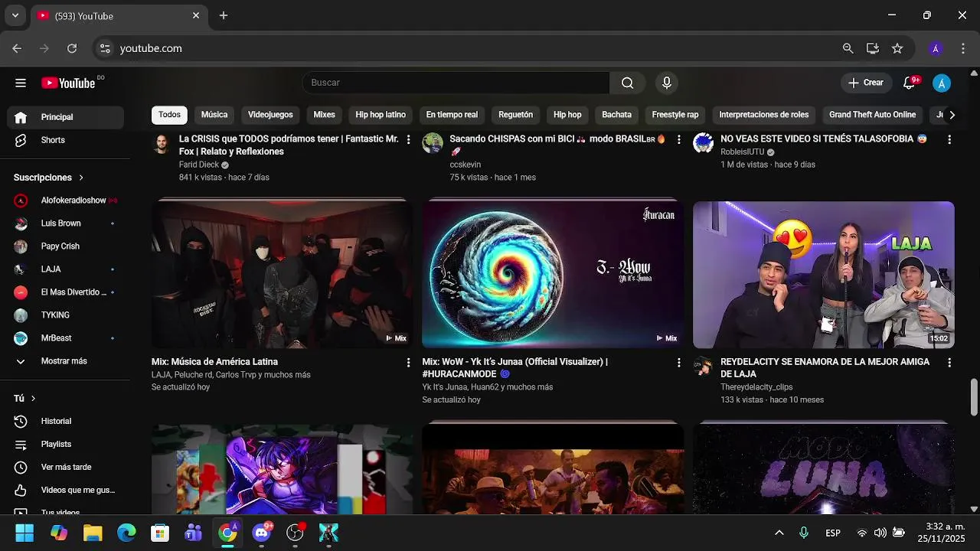Open the account avatar menu
This screenshot has width=980, height=551.
point(942,83)
